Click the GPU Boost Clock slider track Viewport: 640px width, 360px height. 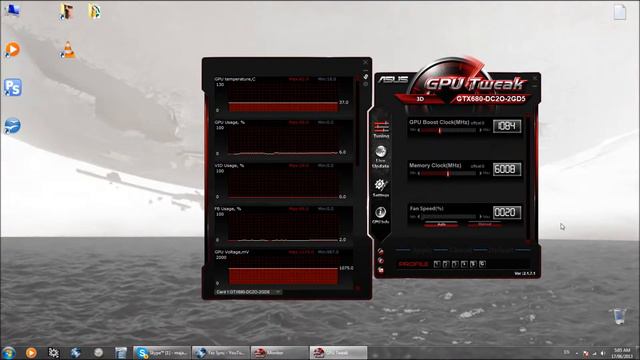point(449,130)
